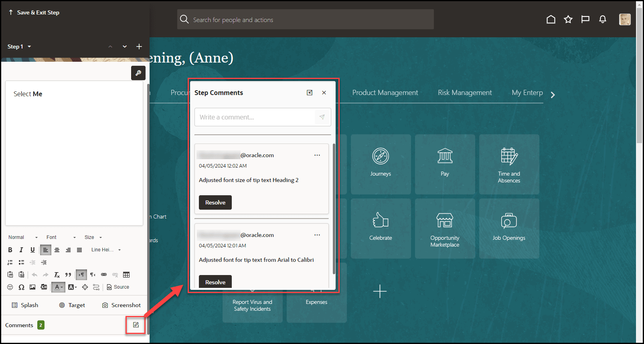The height and width of the screenshot is (344, 644).
Task: Select the Target step type
Action: pyautogui.click(x=72, y=305)
